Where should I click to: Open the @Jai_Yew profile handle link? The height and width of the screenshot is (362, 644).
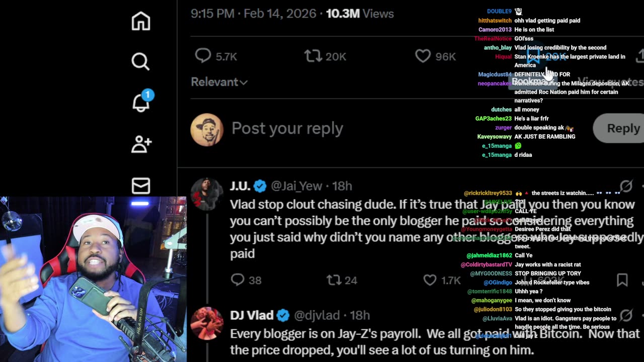click(x=296, y=186)
